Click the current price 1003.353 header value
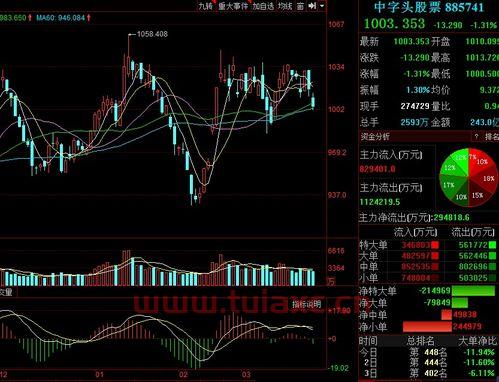499x382 pixels. pyautogui.click(x=395, y=24)
